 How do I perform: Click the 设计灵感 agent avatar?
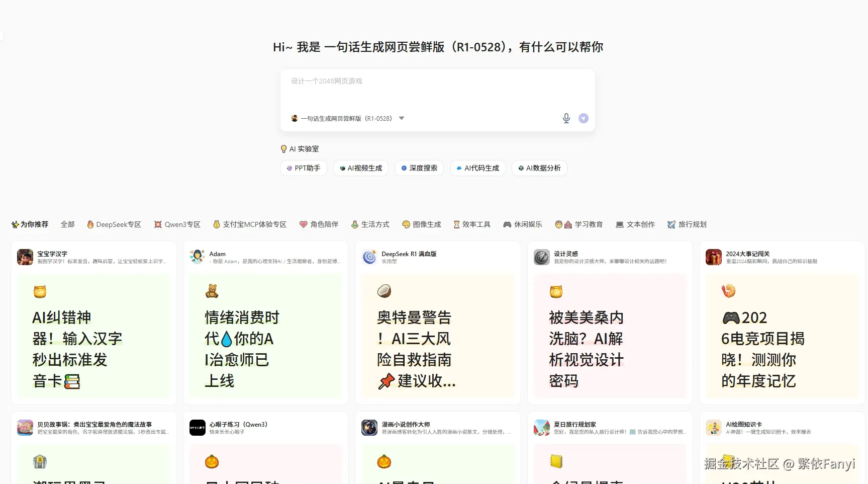(541, 257)
